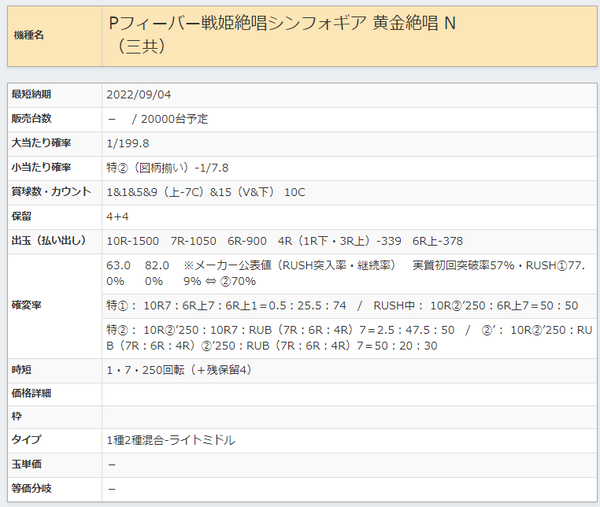Click the 価格詳細 label

coord(31,393)
